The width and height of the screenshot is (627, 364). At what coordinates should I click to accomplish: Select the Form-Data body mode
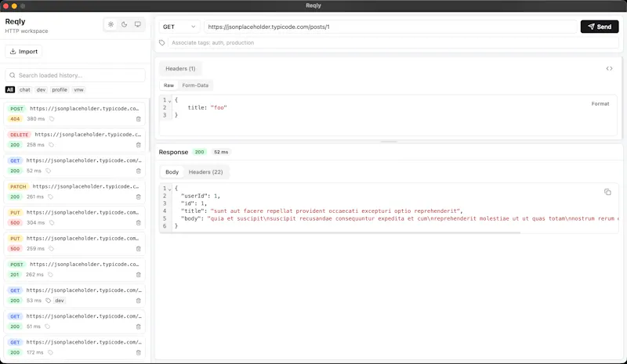tap(195, 85)
